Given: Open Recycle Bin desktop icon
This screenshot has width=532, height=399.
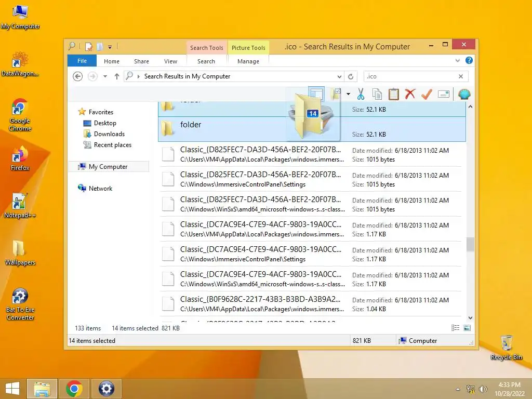Looking at the screenshot, I should coord(506,347).
